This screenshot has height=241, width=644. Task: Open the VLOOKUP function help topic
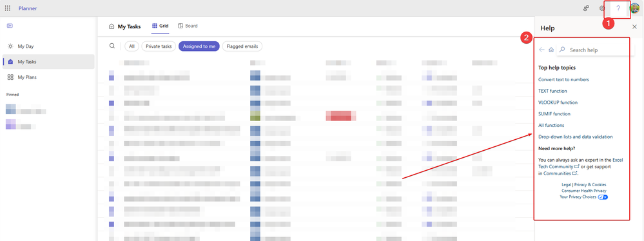[x=558, y=102]
